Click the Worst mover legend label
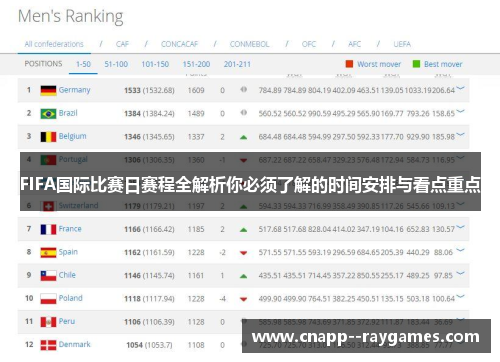The width and height of the screenshot is (500, 362). click(379, 64)
